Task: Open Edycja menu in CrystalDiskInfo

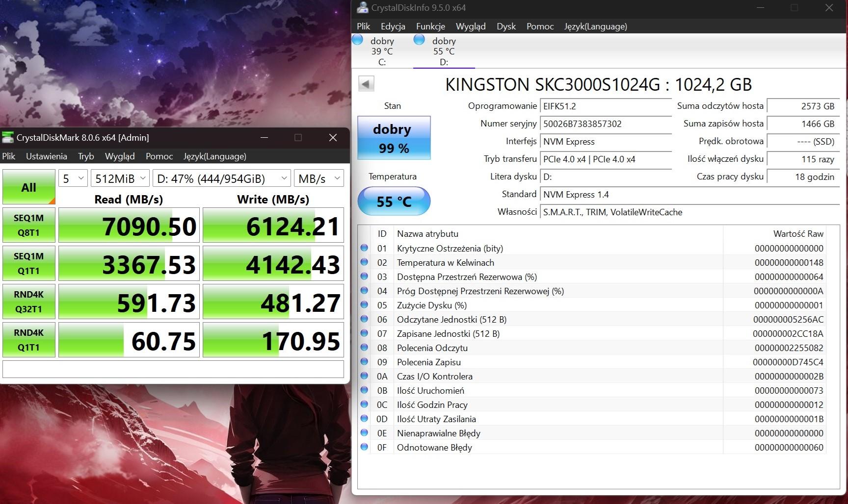Action: pyautogui.click(x=393, y=26)
